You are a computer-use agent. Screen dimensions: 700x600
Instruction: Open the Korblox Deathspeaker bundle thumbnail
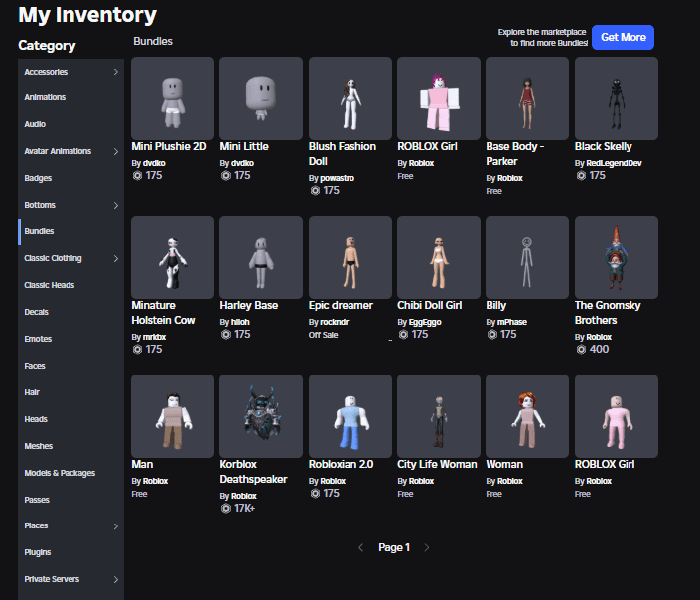(260, 415)
